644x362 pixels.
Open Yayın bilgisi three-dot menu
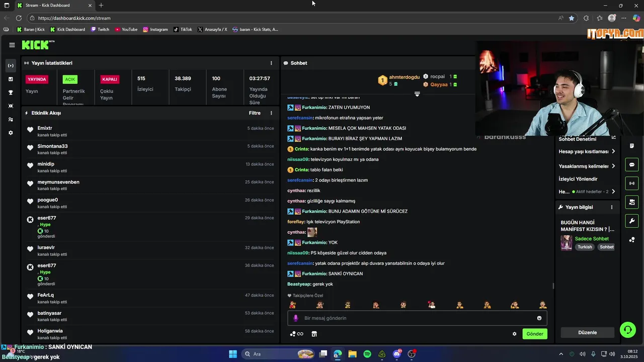tap(612, 207)
